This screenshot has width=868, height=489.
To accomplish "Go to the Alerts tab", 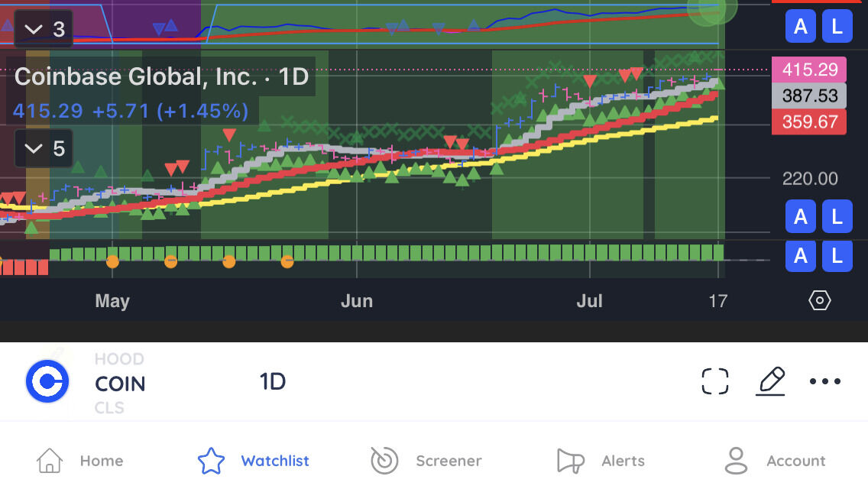I will [601, 461].
